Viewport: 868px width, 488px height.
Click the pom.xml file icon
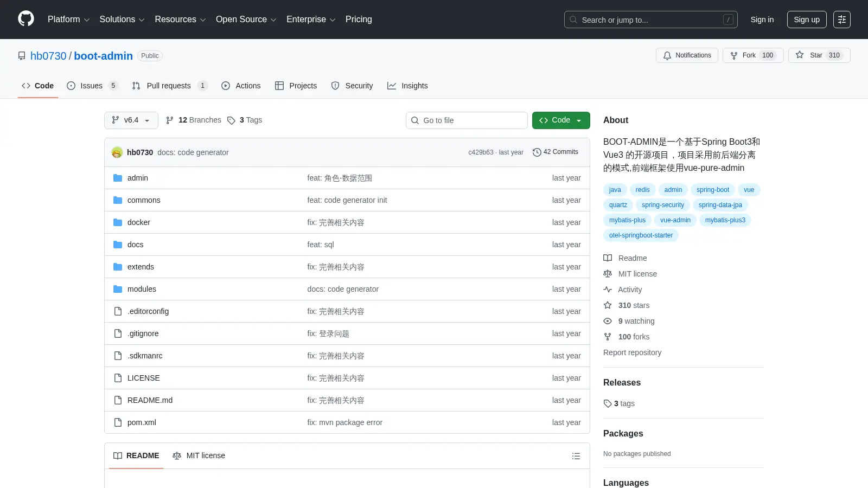(118, 422)
